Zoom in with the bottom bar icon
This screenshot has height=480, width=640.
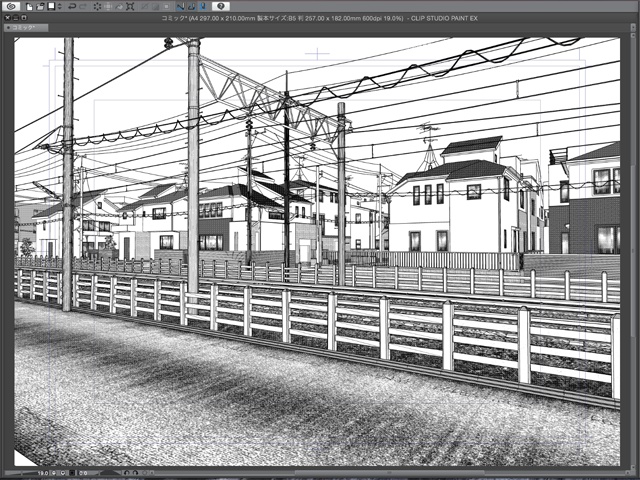click(63, 473)
